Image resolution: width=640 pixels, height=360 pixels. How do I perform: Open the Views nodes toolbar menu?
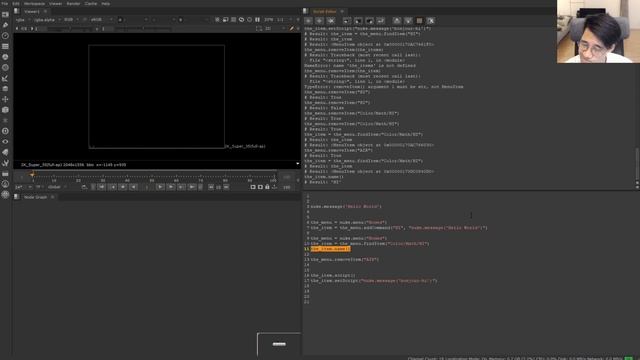(5, 142)
